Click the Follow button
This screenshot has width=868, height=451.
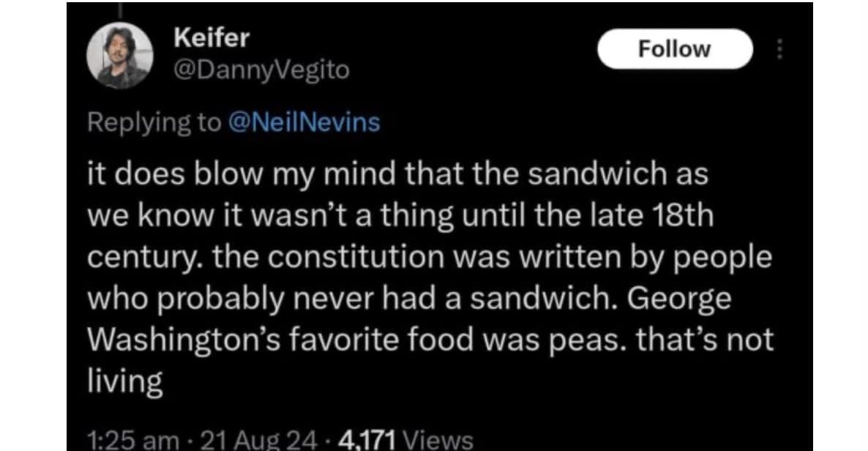pos(674,49)
